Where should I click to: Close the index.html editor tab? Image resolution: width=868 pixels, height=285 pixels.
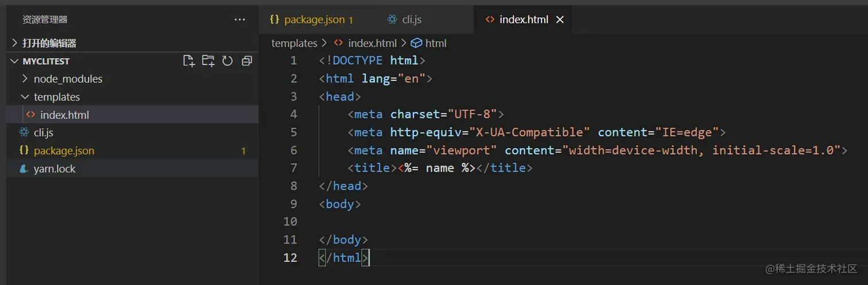click(560, 20)
